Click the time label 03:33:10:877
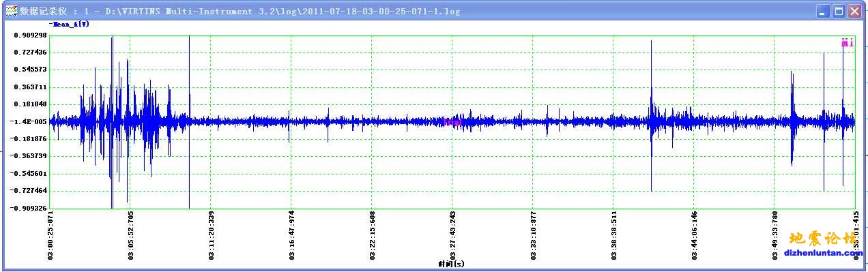 click(534, 236)
